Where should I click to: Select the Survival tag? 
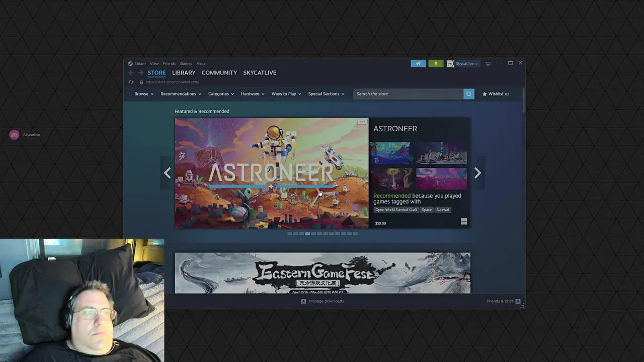coord(443,210)
